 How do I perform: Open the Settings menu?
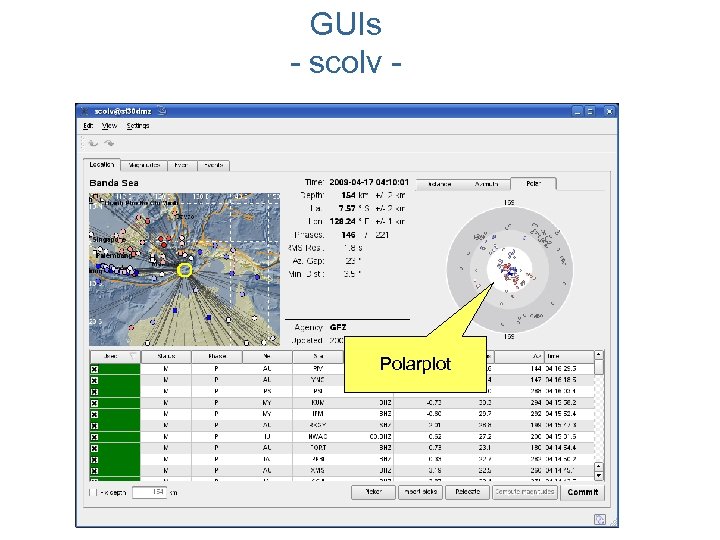coord(138,126)
